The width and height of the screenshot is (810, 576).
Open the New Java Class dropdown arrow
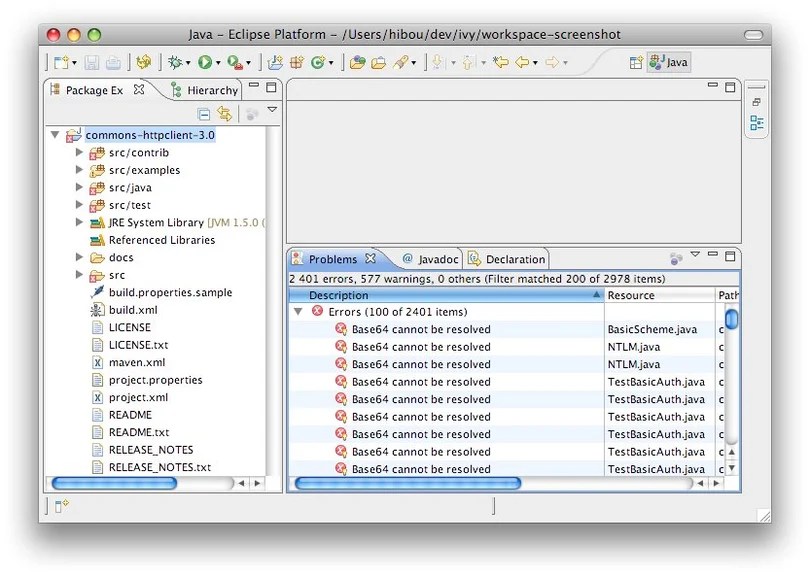pyautogui.click(x=331, y=63)
